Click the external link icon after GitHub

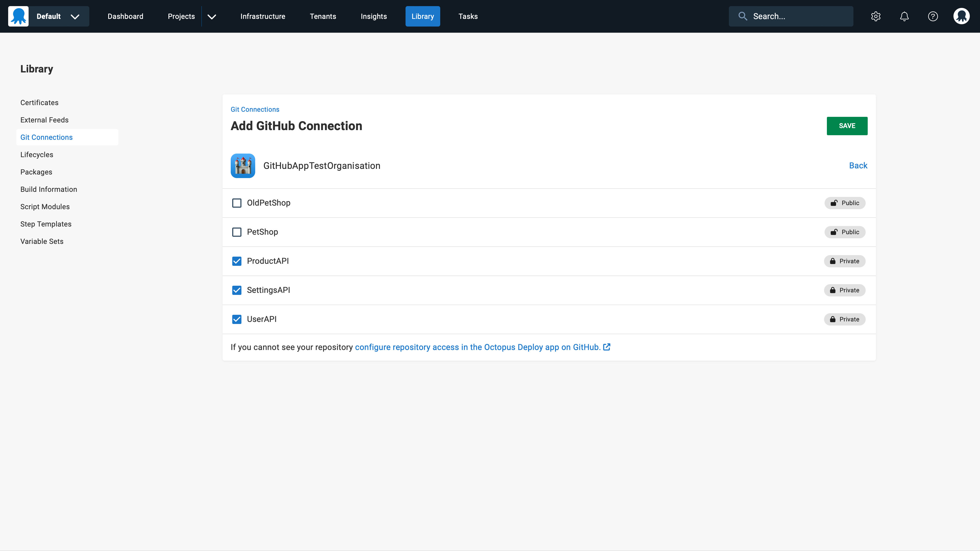tap(607, 347)
